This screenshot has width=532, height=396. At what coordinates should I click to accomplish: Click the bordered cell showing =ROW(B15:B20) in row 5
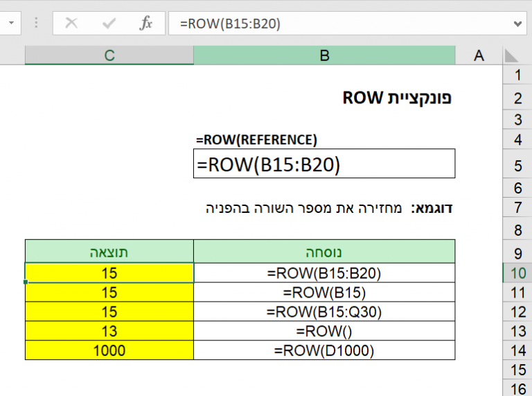(x=324, y=164)
